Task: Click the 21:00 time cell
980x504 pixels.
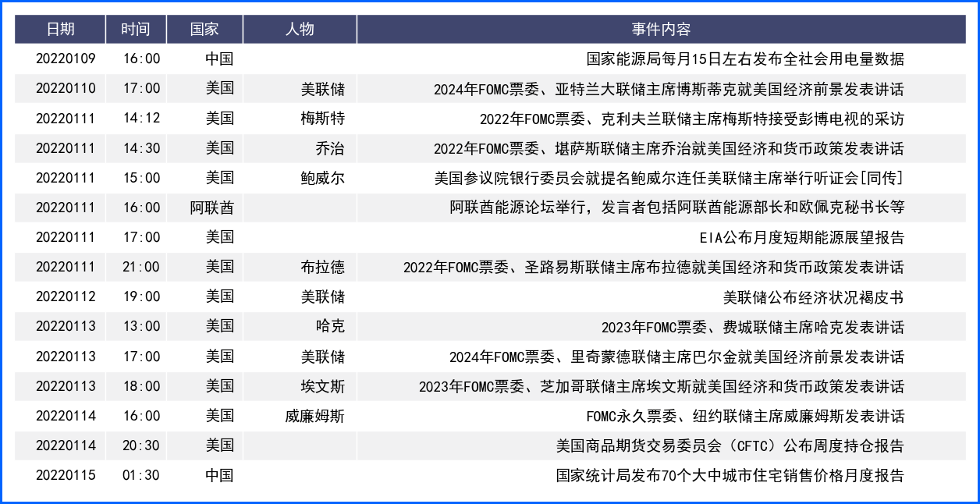Action: [141, 267]
